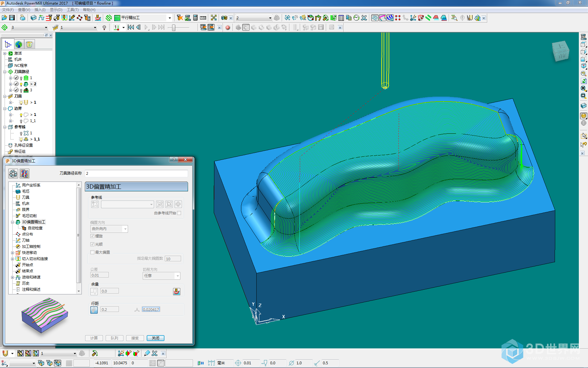The width and height of the screenshot is (588, 368).
Task: Collapse the 参考线 tree node
Action: click(5, 127)
